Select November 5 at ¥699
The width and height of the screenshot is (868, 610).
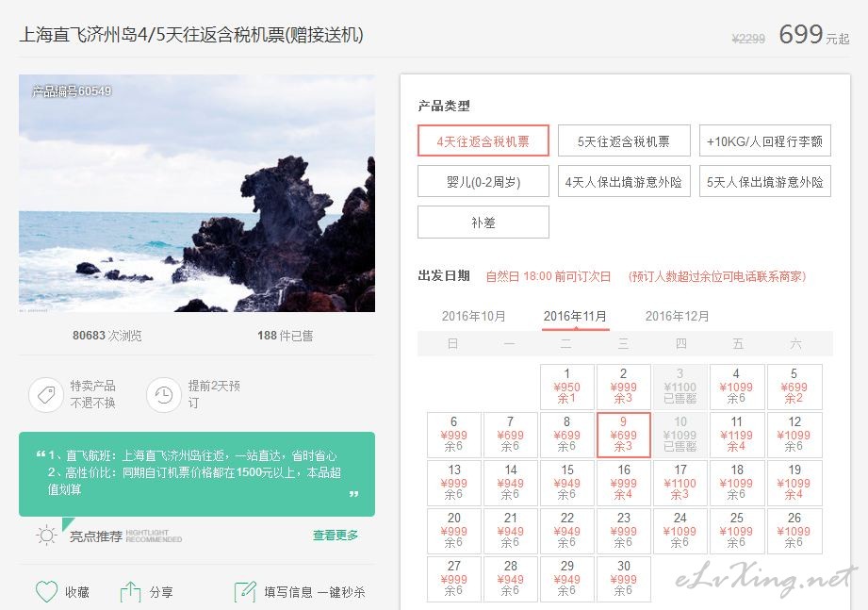pos(794,387)
